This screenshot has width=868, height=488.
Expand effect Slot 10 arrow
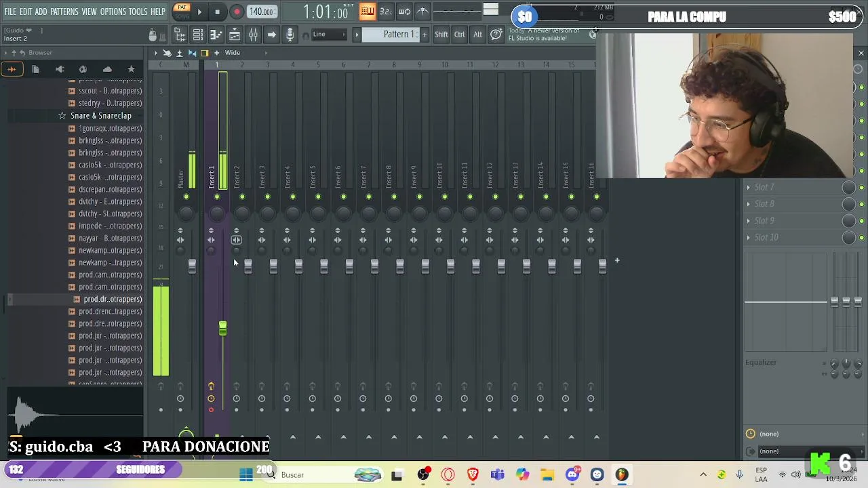click(749, 238)
